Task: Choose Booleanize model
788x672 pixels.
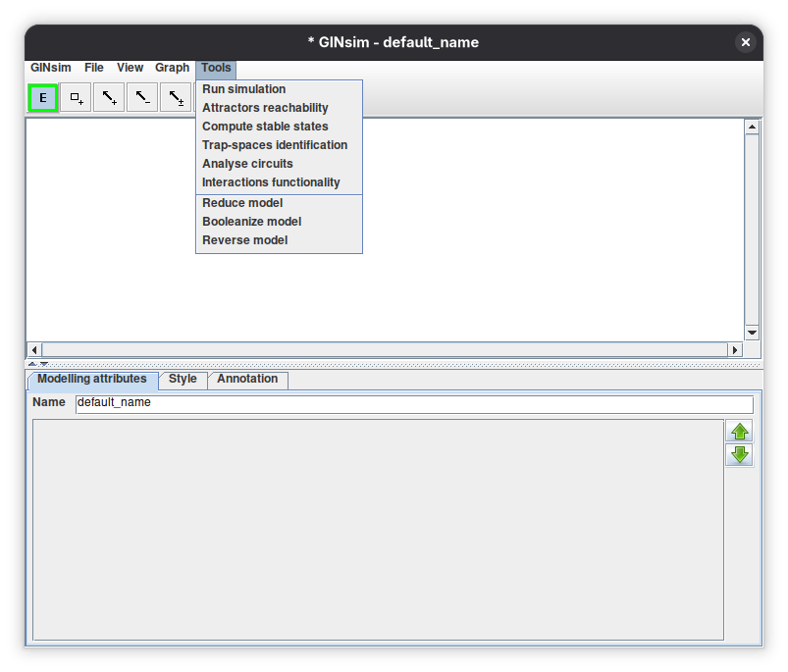Action: click(x=279, y=222)
